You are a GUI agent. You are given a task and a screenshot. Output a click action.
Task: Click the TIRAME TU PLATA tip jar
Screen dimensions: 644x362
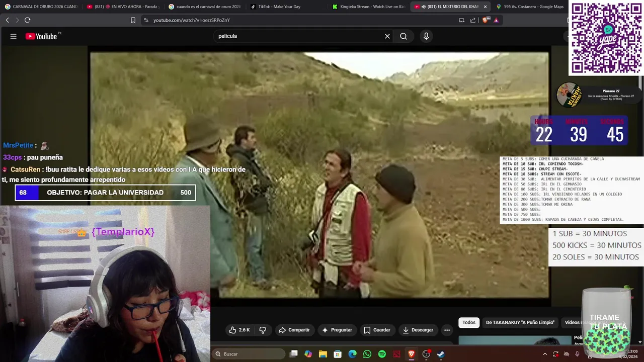click(608, 322)
